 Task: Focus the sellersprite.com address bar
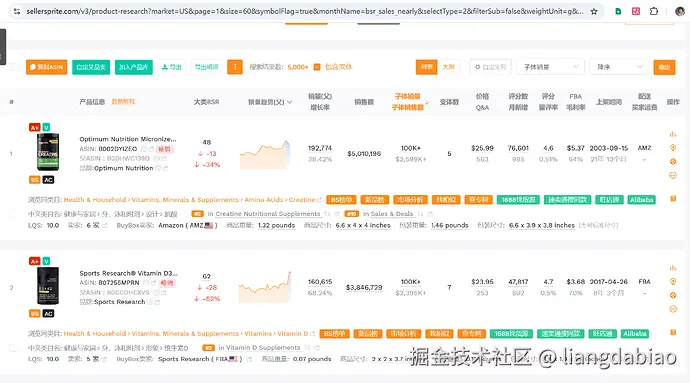tap(305, 11)
